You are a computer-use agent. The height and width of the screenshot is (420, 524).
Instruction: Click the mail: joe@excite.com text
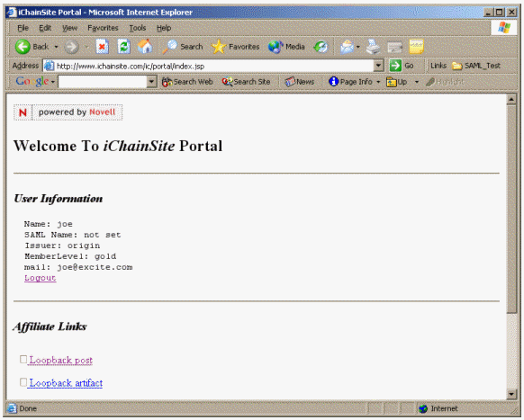click(x=78, y=267)
